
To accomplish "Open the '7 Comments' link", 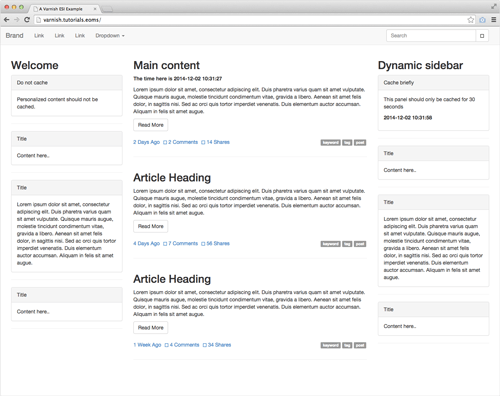I will pyautogui.click(x=183, y=243).
